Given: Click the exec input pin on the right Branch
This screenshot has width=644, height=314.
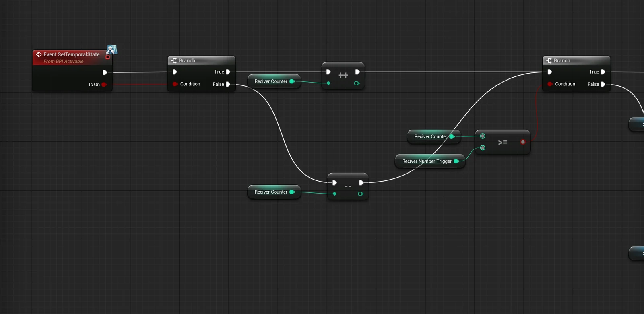Looking at the screenshot, I should point(550,72).
